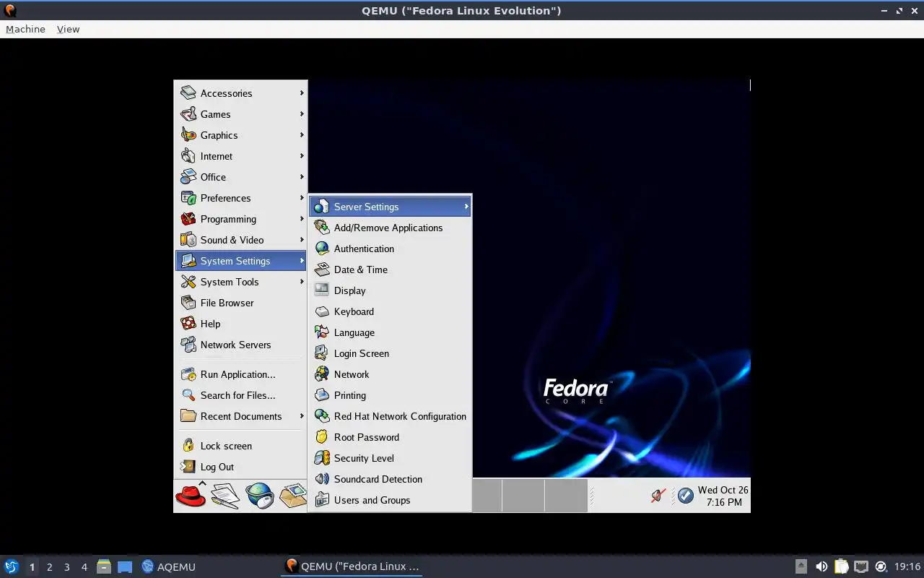
Task: Expand the Internet submenu arrow
Action: [x=302, y=156]
